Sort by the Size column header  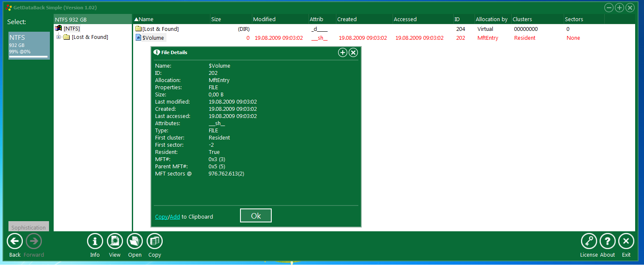point(231,19)
